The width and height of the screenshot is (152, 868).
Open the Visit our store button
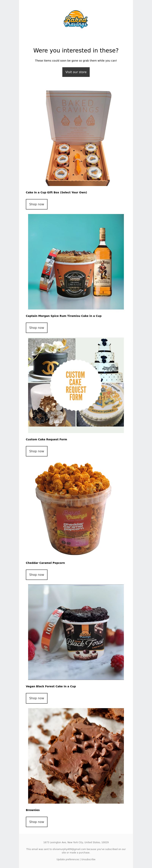76,72
